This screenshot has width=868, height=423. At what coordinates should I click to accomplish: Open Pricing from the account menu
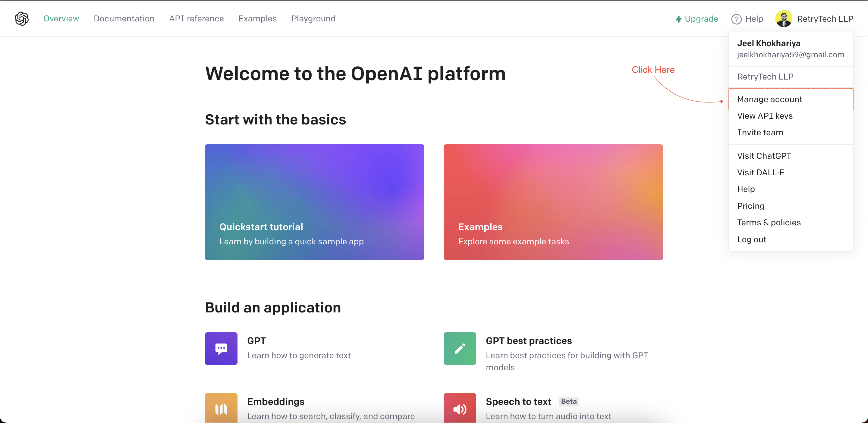(791, 206)
